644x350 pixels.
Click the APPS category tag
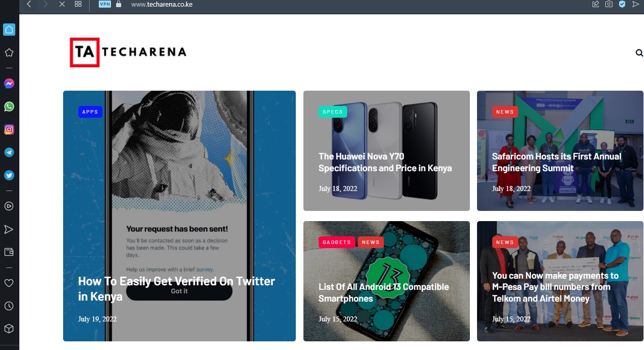[90, 112]
